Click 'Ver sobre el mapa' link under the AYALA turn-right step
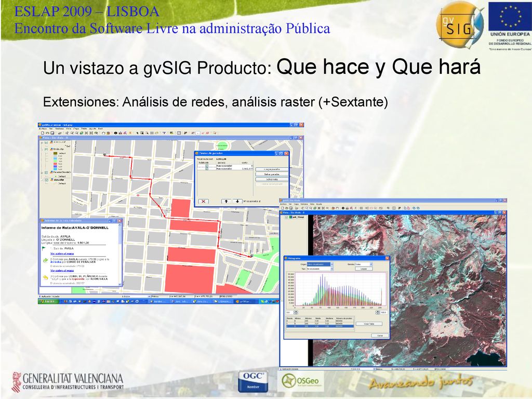Viewport: 532px width, 399px height. 62,271
